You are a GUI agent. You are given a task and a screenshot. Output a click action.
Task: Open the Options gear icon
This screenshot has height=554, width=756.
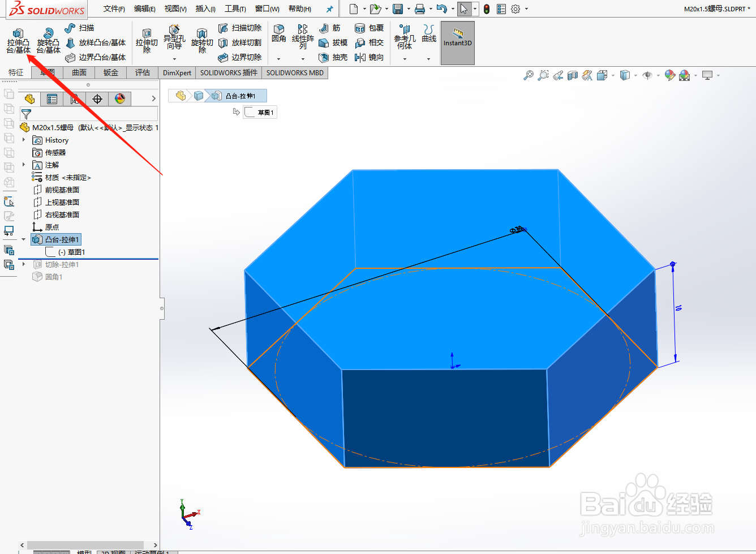pos(516,9)
